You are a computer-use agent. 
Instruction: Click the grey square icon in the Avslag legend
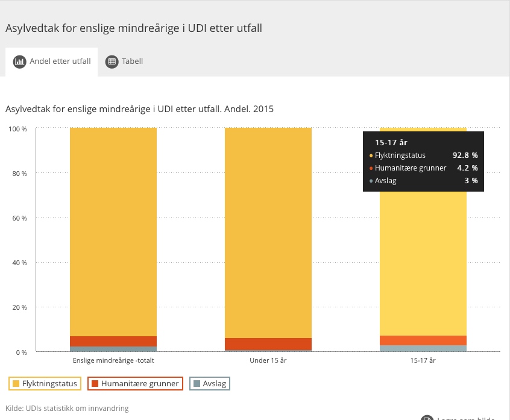[x=197, y=383]
